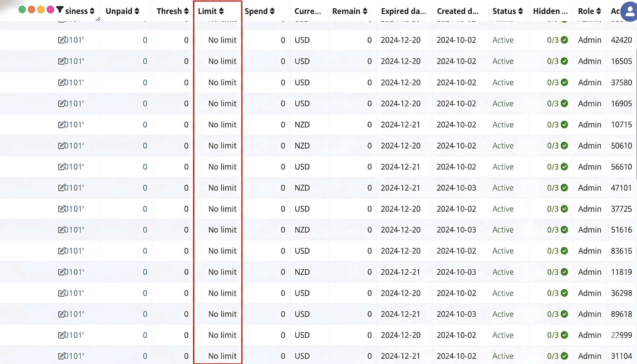Click the 0/3 hidden count in row 36298
The width and height of the screenshot is (637, 364).
(553, 293)
